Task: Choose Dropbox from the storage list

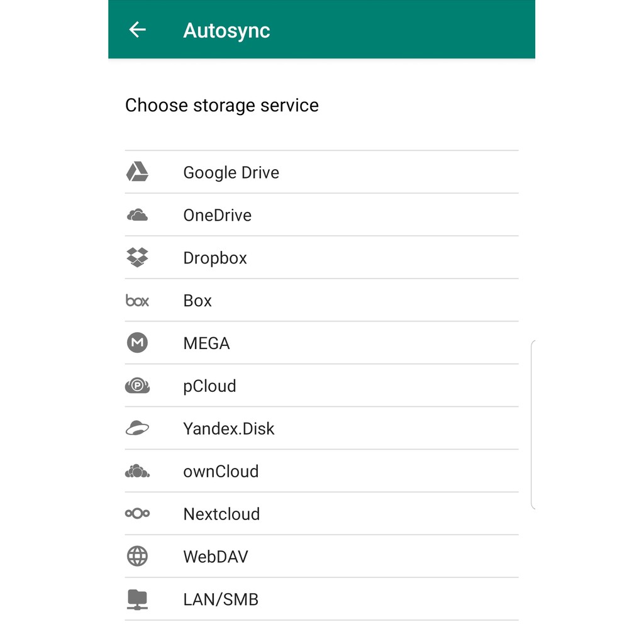Action: (215, 257)
